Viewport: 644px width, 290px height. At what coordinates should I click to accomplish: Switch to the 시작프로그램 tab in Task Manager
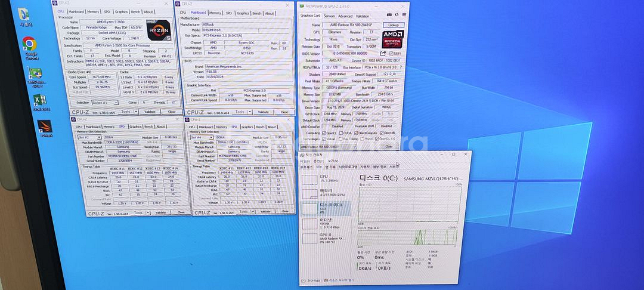(x=348, y=166)
